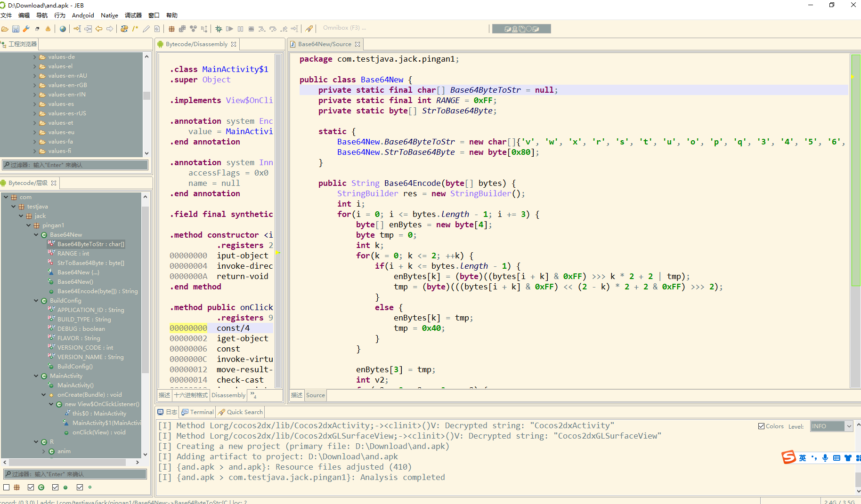
Task: Click the debugger run play icon
Action: coord(229,29)
